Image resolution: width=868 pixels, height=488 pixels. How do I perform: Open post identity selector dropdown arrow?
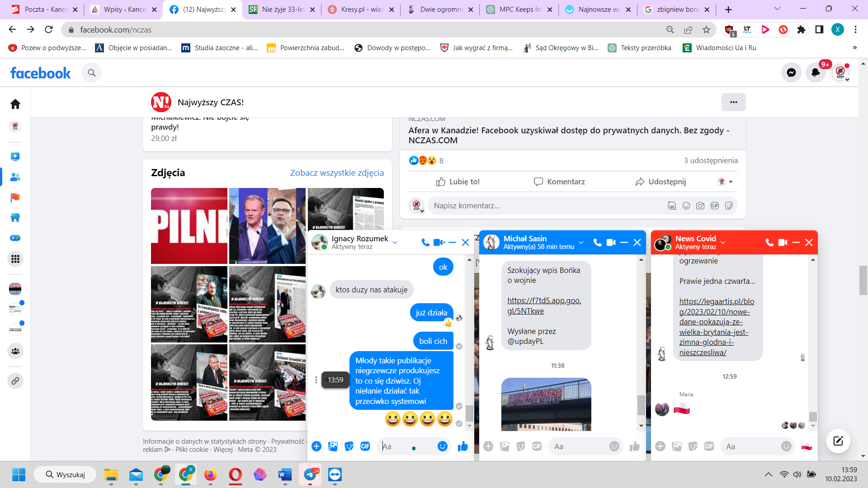[731, 182]
